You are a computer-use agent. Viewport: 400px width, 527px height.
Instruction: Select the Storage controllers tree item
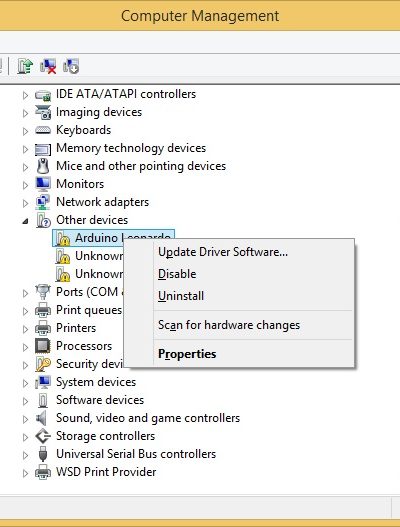tap(106, 436)
